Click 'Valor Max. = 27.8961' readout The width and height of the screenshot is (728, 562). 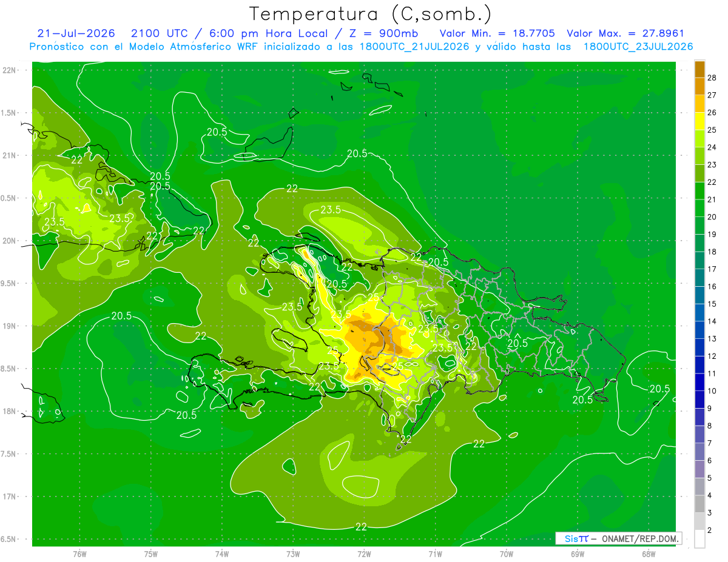pyautogui.click(x=625, y=33)
